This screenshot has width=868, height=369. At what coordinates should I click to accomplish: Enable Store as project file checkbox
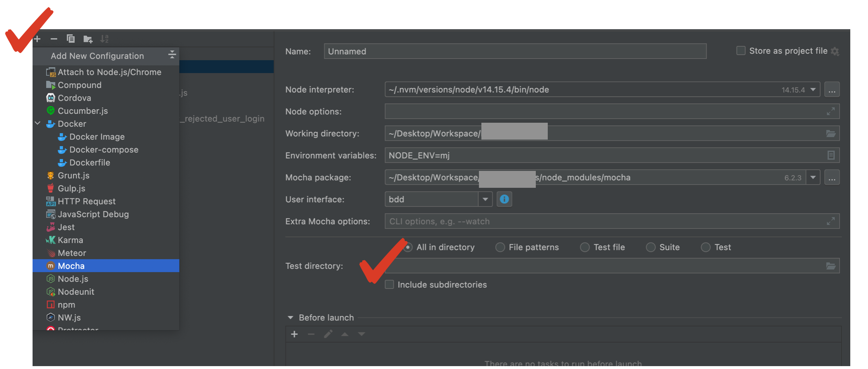tap(741, 51)
